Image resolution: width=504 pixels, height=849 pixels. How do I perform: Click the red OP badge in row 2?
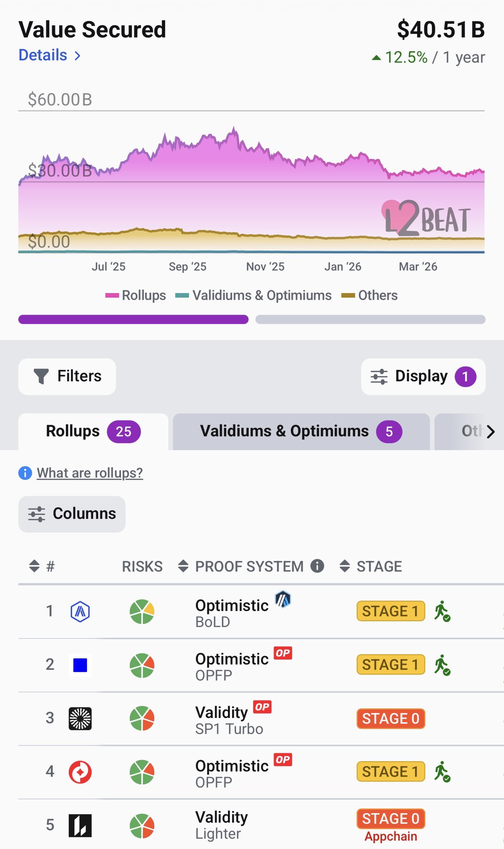click(x=283, y=653)
